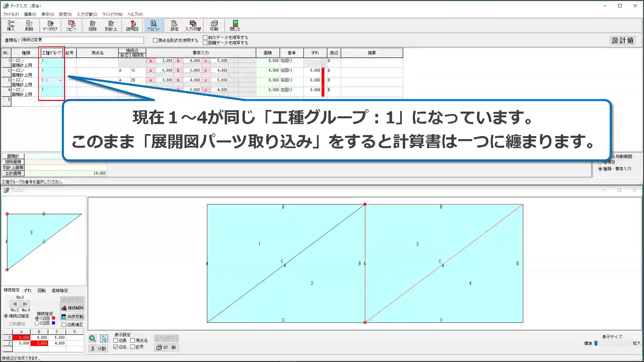The width and height of the screenshot is (644, 362).
Task: Uncheck the 辺名 display checkbox
Action: click(116, 347)
